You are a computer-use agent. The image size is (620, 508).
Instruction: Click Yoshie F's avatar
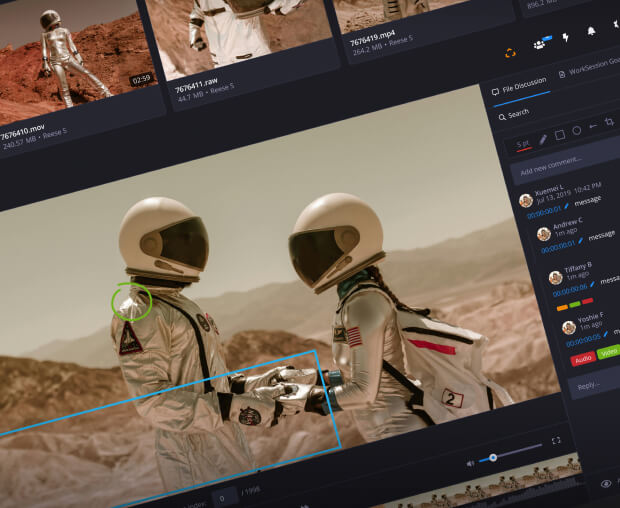pos(569,327)
